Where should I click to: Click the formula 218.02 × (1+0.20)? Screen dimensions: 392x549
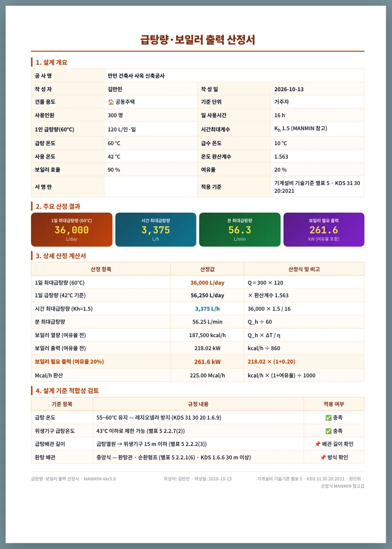click(271, 362)
